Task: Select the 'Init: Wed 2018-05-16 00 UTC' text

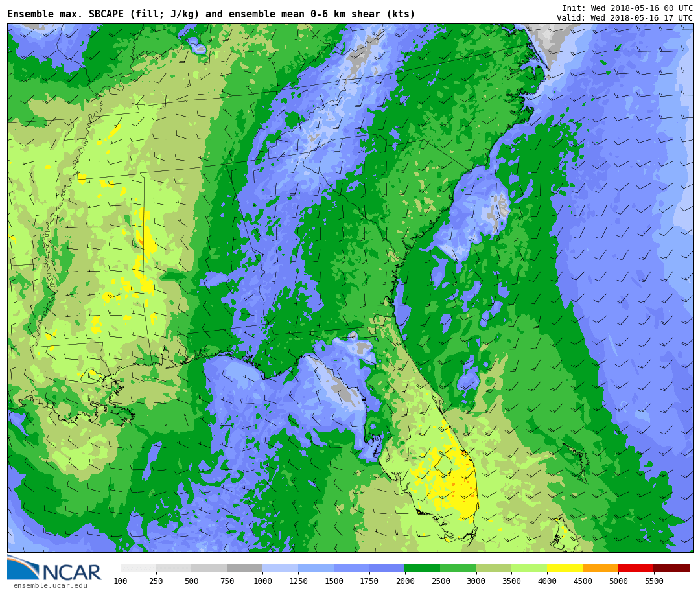Action: pyautogui.click(x=627, y=8)
